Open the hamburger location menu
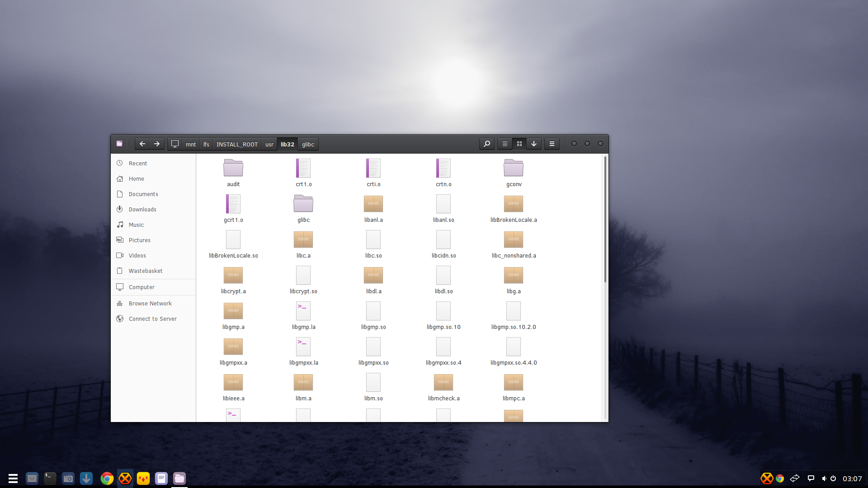Viewport: 868px width, 488px height. pos(552,144)
